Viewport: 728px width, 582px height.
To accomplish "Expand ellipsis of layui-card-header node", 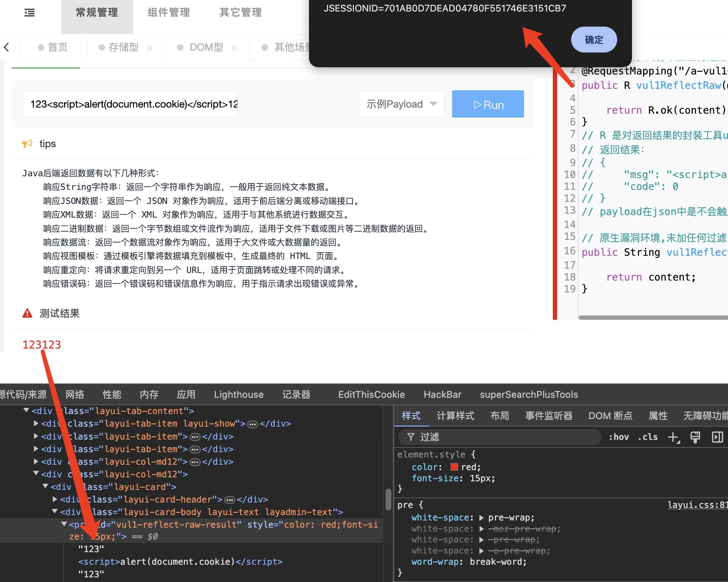I will click(x=229, y=500).
